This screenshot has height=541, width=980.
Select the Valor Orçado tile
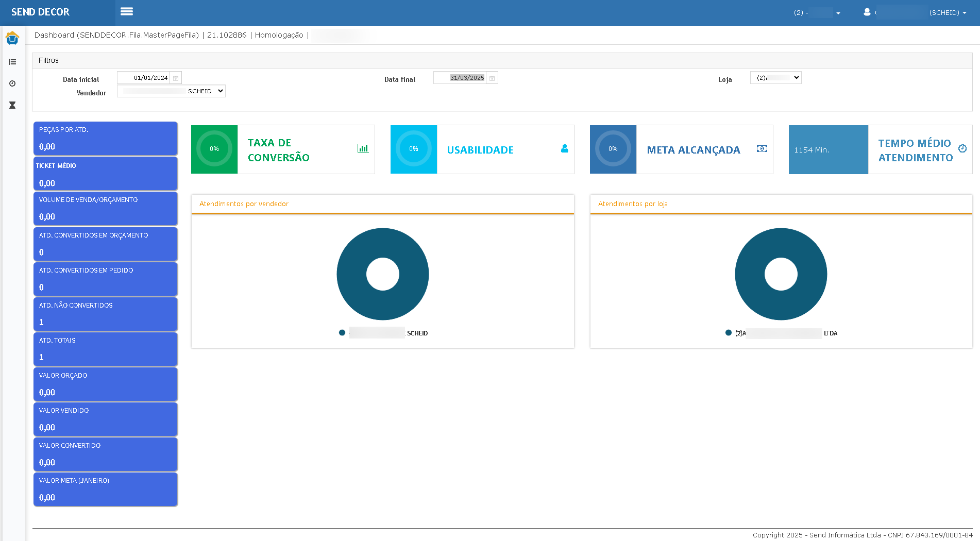[106, 384]
